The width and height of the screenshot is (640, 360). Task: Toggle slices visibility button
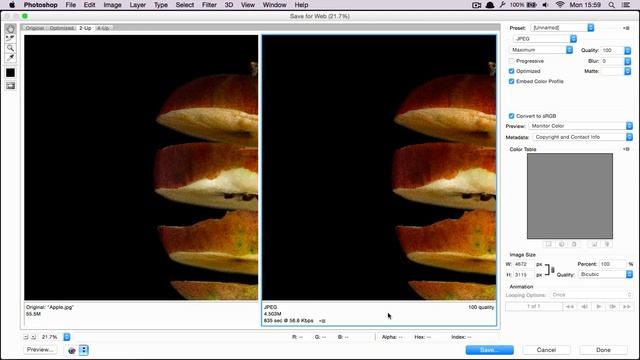click(11, 86)
